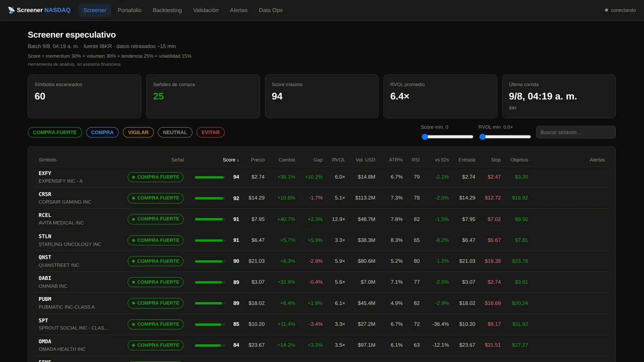Image resolution: width=644 pixels, height=362 pixels.
Task: Adjust the Score mín. slider
Action: 448,136
